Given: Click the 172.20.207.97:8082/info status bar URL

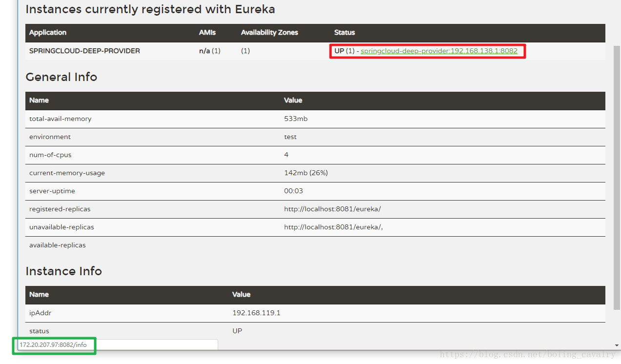Looking at the screenshot, I should (53, 345).
